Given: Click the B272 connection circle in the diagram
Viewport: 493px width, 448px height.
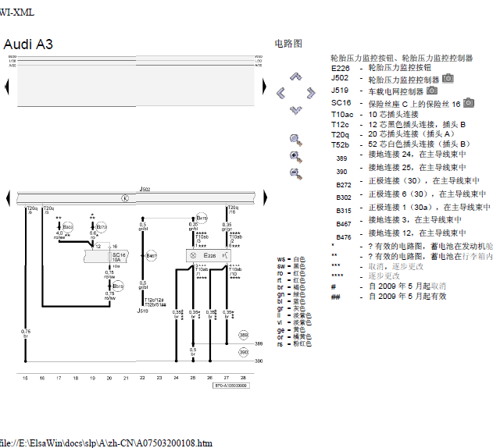Looking at the screenshot, I should [102, 226].
